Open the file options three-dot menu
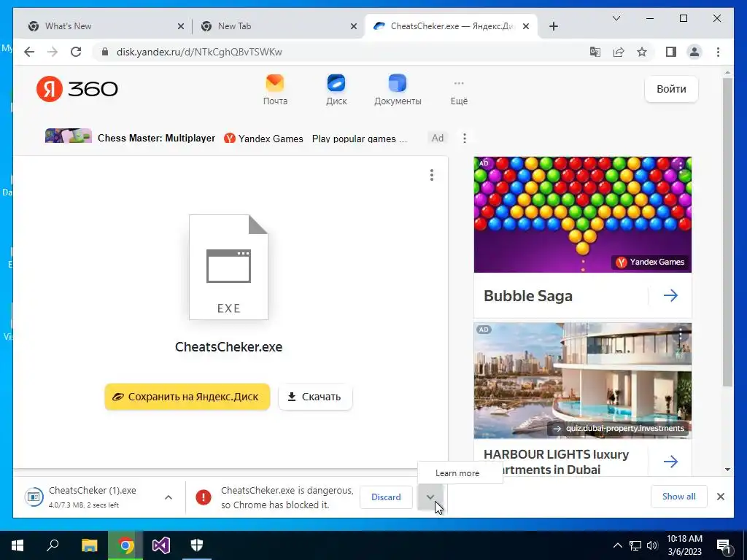Viewport: 747px width, 560px height. coord(432,175)
